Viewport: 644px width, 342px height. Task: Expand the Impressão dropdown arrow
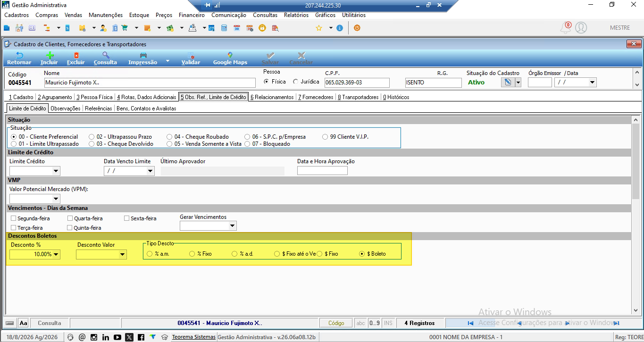pos(167,61)
